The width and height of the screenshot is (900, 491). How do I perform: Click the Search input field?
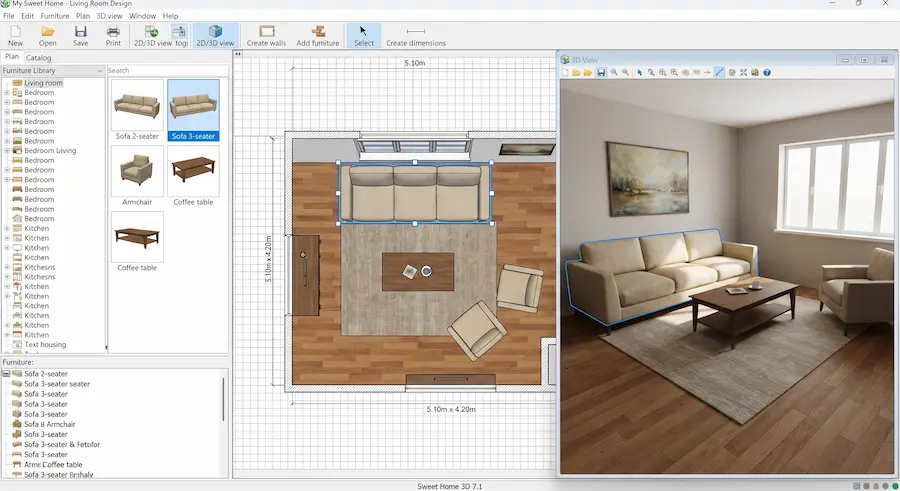click(x=168, y=71)
